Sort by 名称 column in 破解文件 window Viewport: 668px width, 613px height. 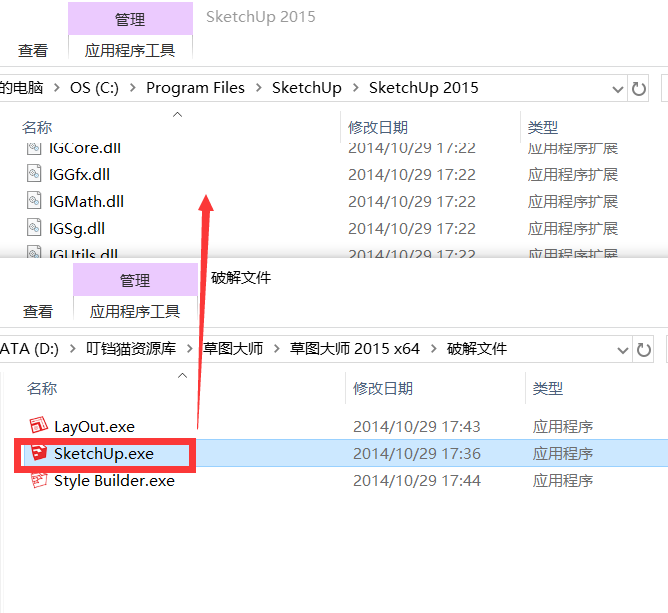41,389
